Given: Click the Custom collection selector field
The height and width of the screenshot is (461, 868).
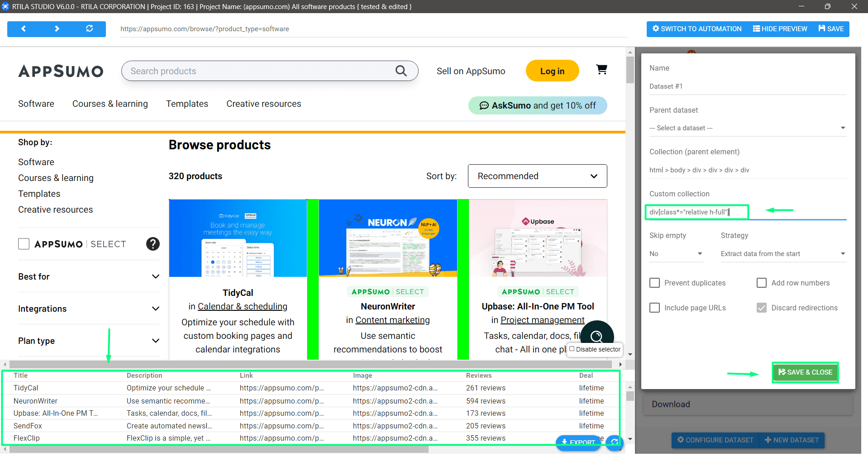Looking at the screenshot, I should 748,212.
